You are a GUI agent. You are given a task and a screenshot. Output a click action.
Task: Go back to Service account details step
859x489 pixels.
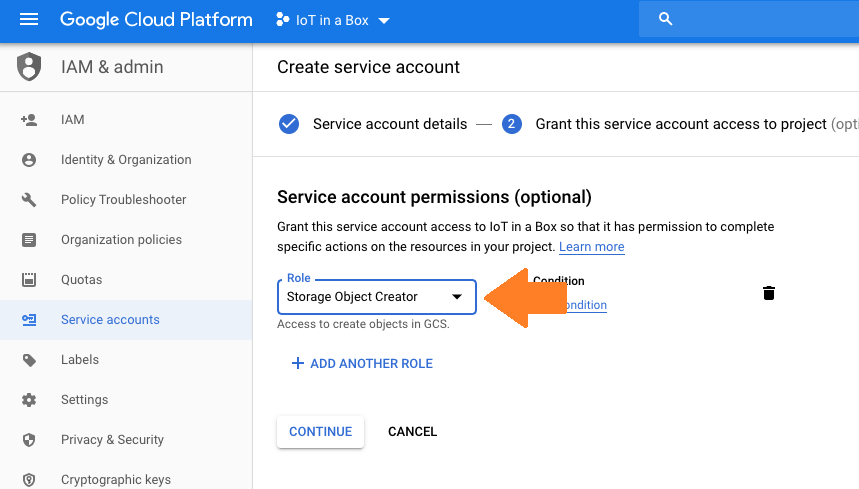[390, 124]
